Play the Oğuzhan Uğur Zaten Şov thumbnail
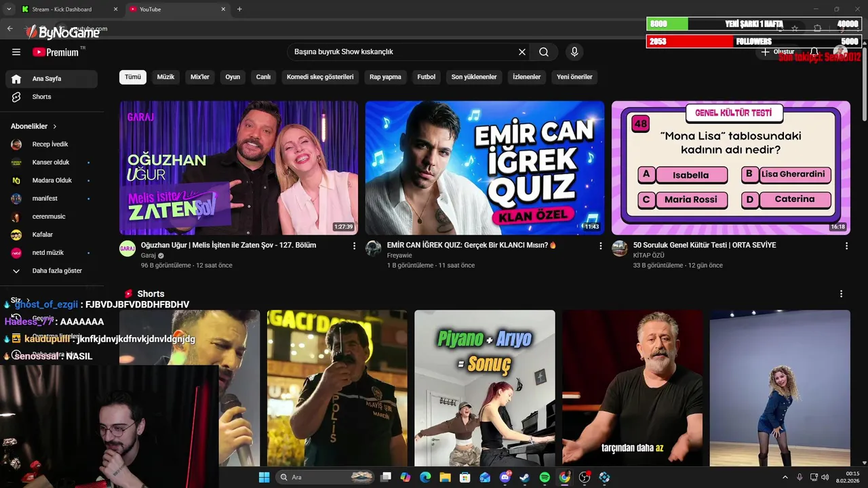 [239, 168]
